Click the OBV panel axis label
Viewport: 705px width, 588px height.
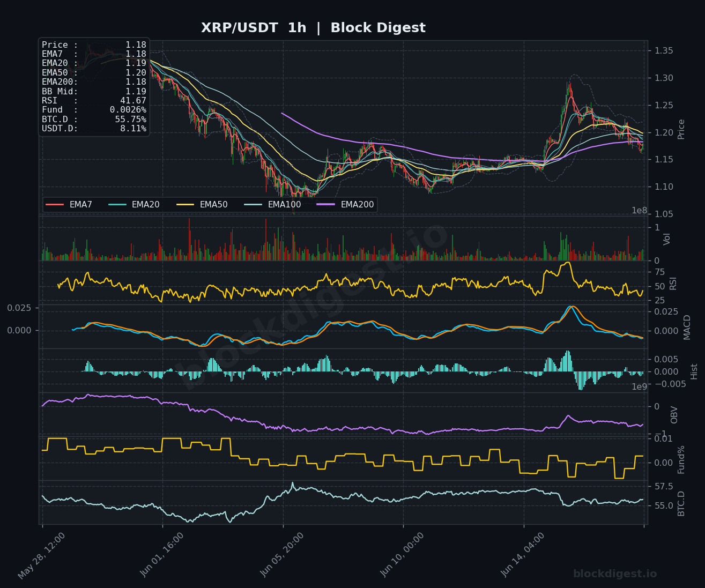click(674, 415)
